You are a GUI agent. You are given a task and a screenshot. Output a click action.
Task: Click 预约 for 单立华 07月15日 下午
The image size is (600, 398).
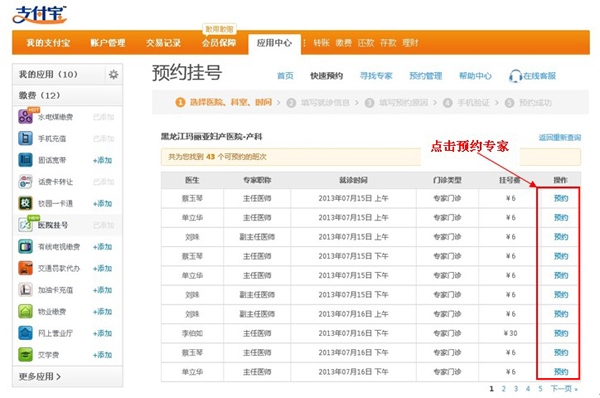(561, 275)
